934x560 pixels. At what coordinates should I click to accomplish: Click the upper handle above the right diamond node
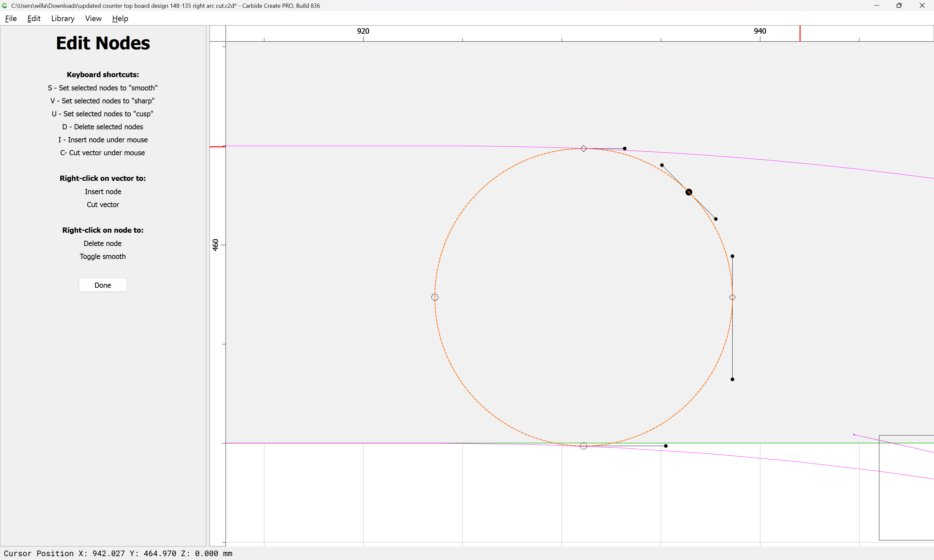732,256
